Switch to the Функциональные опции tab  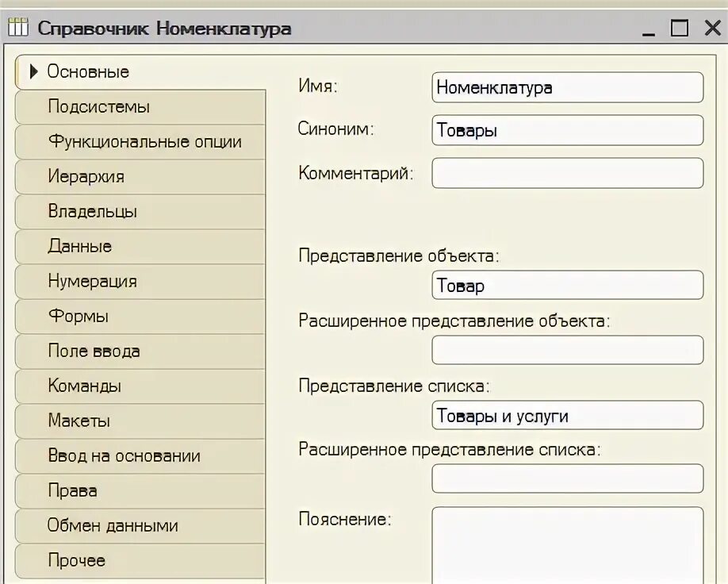pyautogui.click(x=140, y=142)
